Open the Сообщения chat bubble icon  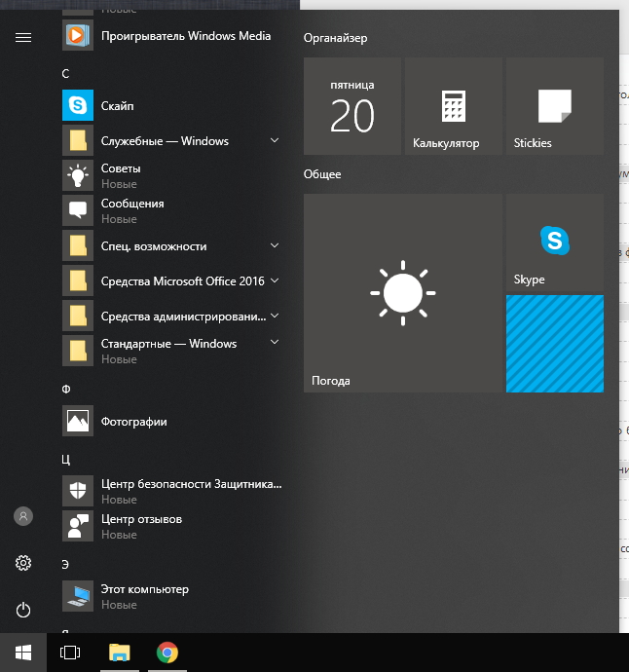(x=78, y=210)
